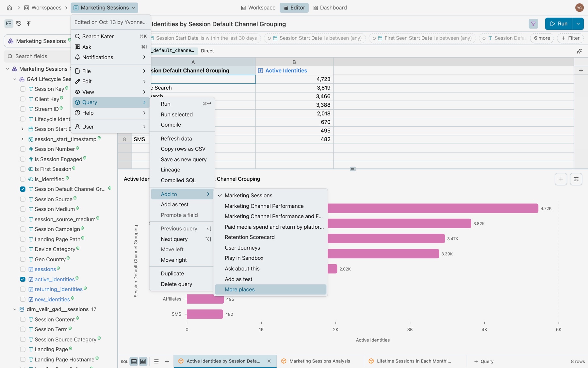Check the Session Medium checkbox
Image resolution: width=588 pixels, height=368 pixels.
pos(23,209)
